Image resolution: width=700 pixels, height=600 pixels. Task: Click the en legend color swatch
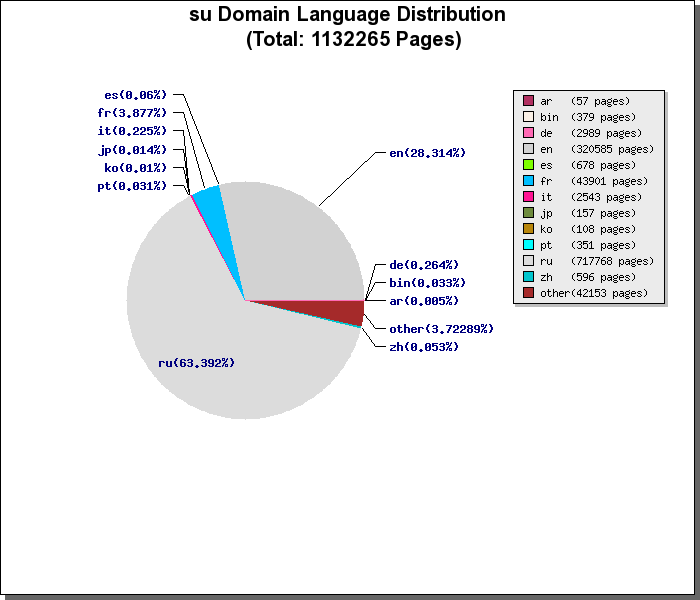click(528, 149)
